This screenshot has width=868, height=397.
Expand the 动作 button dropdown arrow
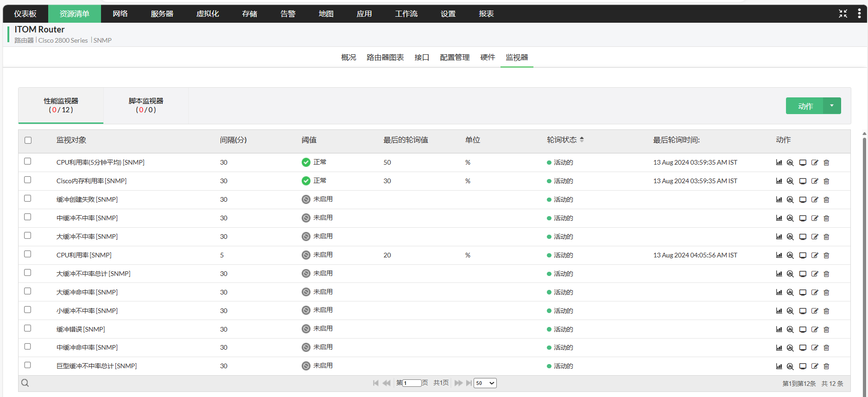[832, 106]
